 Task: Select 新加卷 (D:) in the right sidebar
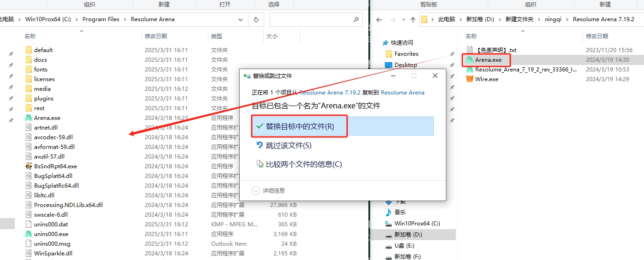coord(408,235)
